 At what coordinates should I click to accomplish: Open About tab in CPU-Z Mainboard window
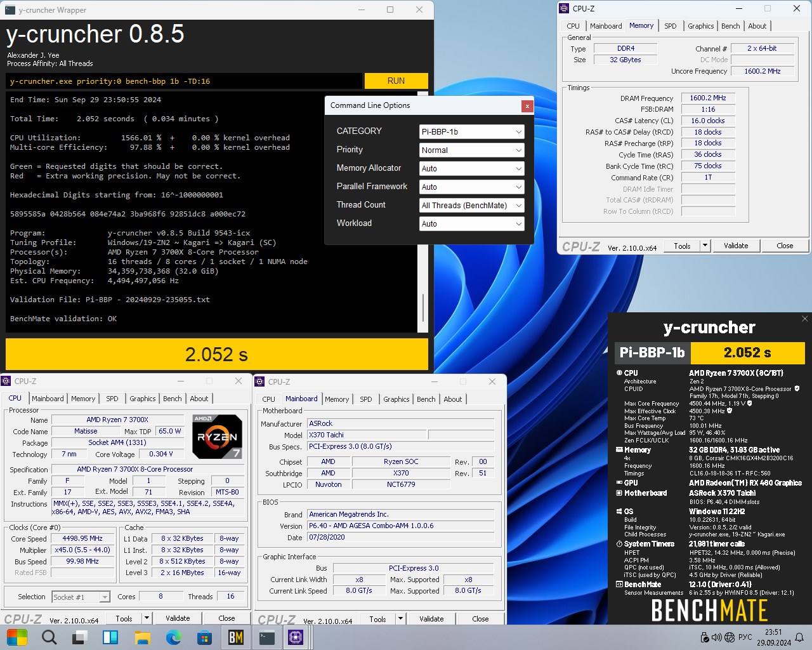(x=453, y=399)
